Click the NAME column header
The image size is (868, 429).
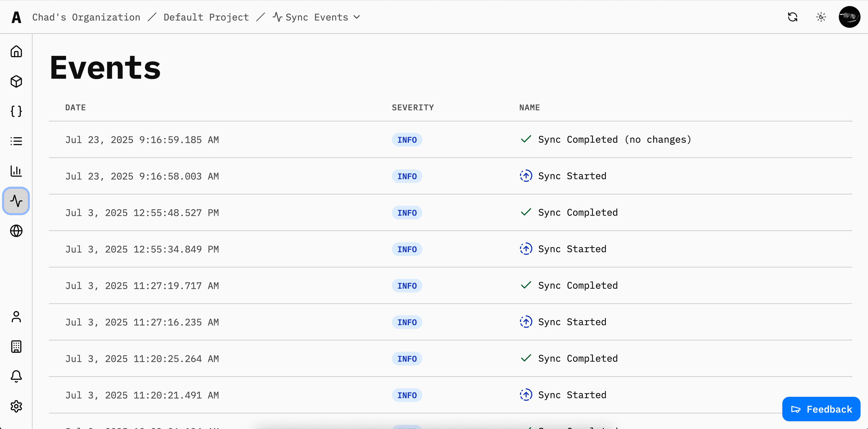click(529, 107)
